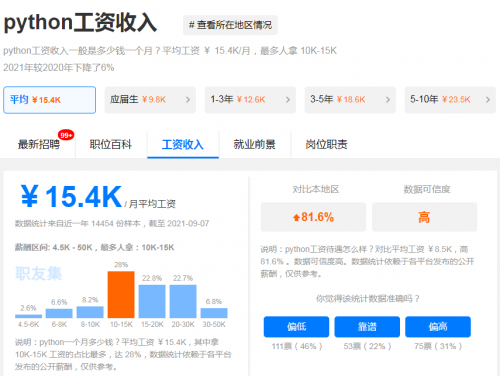Click the 28% label above the orange bar
This screenshot has width=500, height=376.
(x=121, y=265)
